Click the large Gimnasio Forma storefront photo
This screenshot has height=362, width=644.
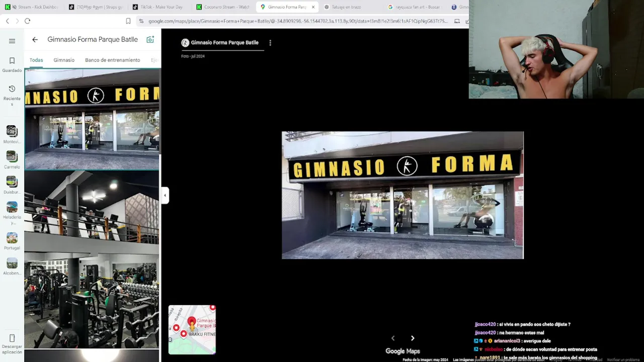click(x=403, y=195)
